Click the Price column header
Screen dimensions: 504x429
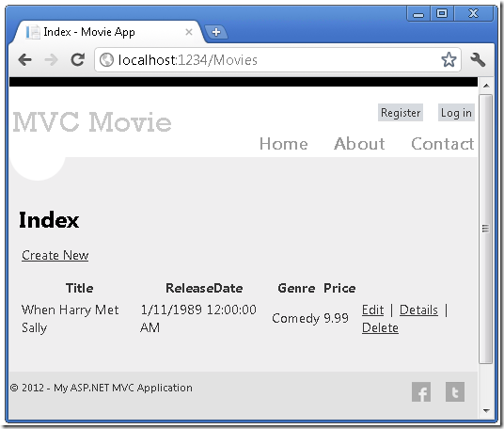pyautogui.click(x=339, y=288)
